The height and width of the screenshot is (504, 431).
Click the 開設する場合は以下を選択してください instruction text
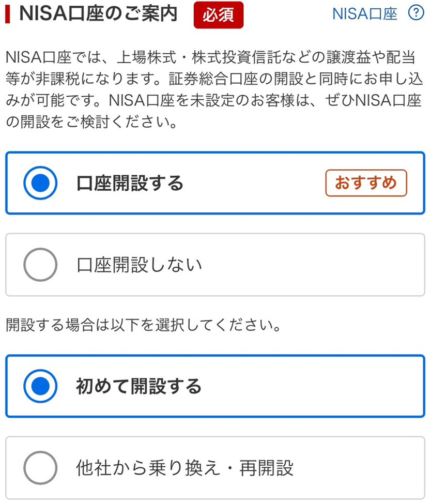[x=145, y=326]
